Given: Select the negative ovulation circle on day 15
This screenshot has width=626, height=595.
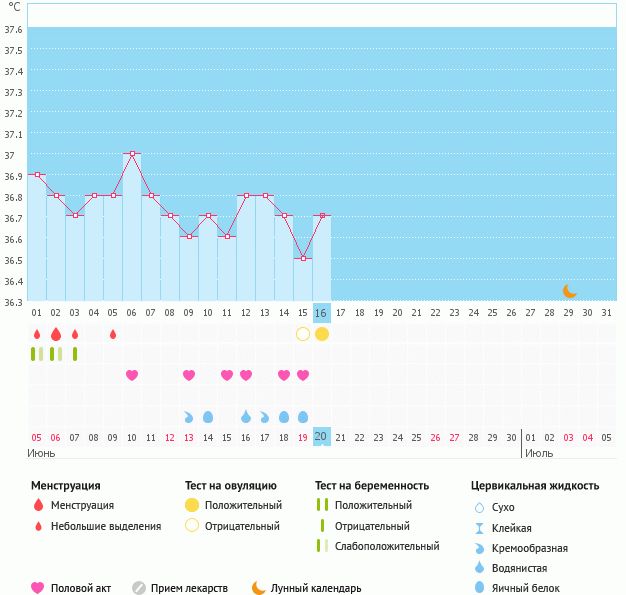Looking at the screenshot, I should coord(303,333).
